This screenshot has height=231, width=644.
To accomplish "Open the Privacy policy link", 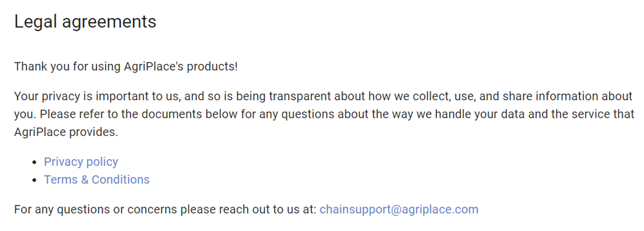I will click(x=81, y=162).
